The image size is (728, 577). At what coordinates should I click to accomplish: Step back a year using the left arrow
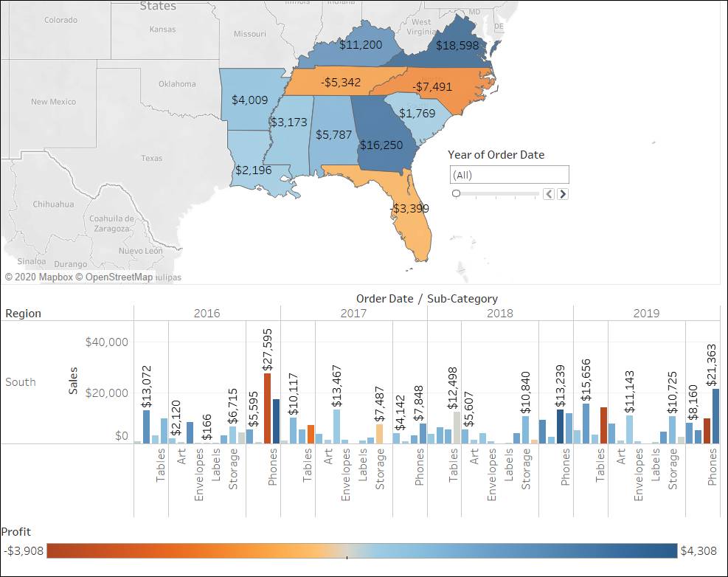549,193
